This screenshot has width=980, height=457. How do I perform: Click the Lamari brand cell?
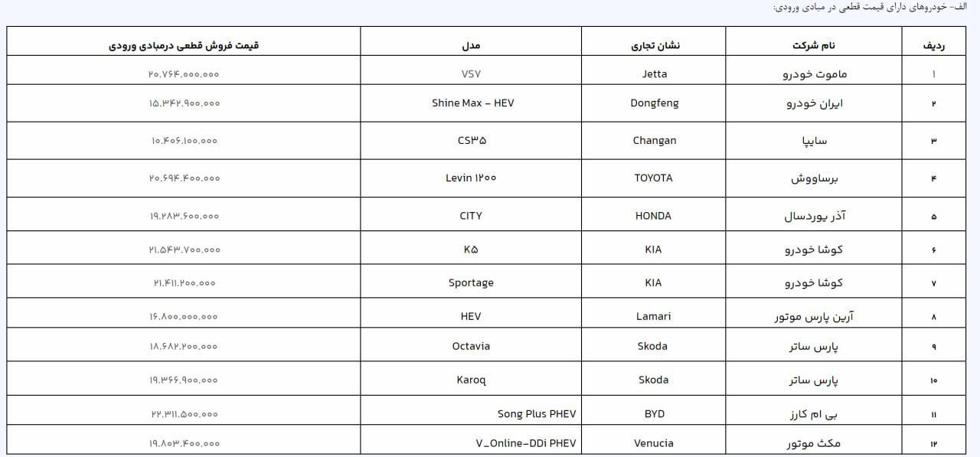654,316
